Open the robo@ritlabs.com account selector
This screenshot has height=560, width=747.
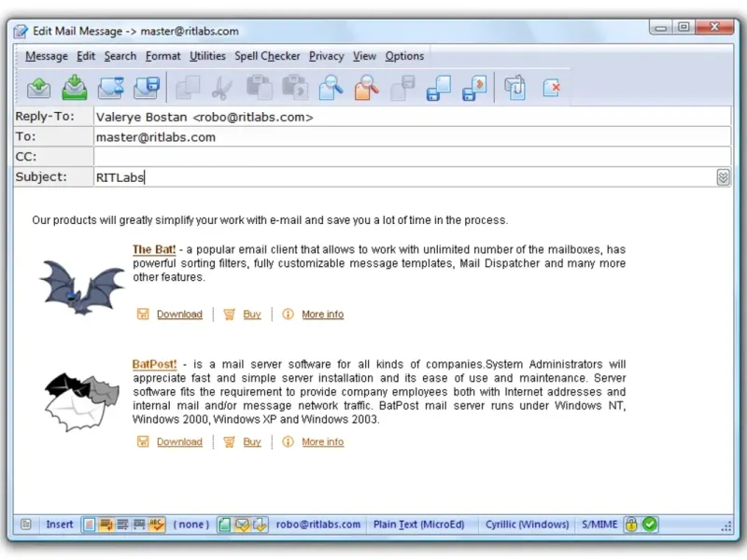[x=318, y=525]
